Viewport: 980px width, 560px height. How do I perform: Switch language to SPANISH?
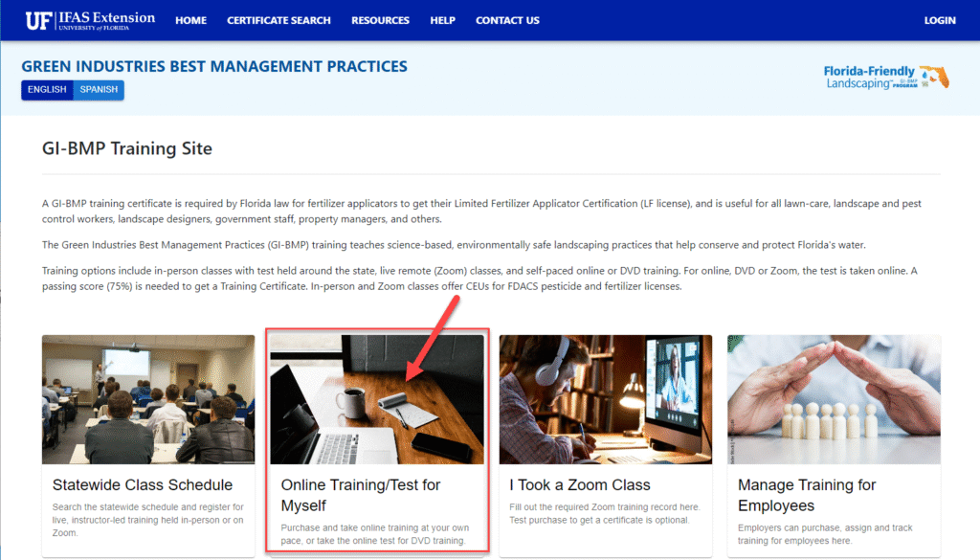(99, 90)
